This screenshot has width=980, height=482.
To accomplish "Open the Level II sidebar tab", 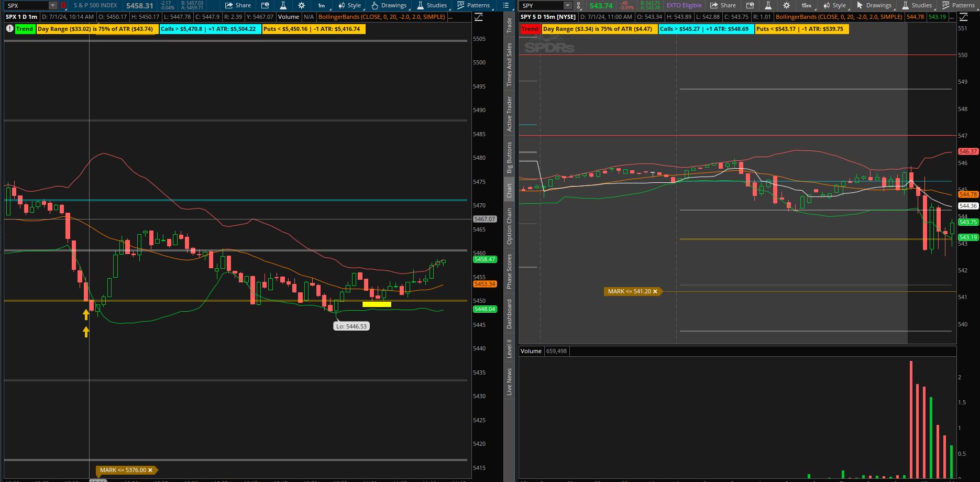I will coord(509,348).
